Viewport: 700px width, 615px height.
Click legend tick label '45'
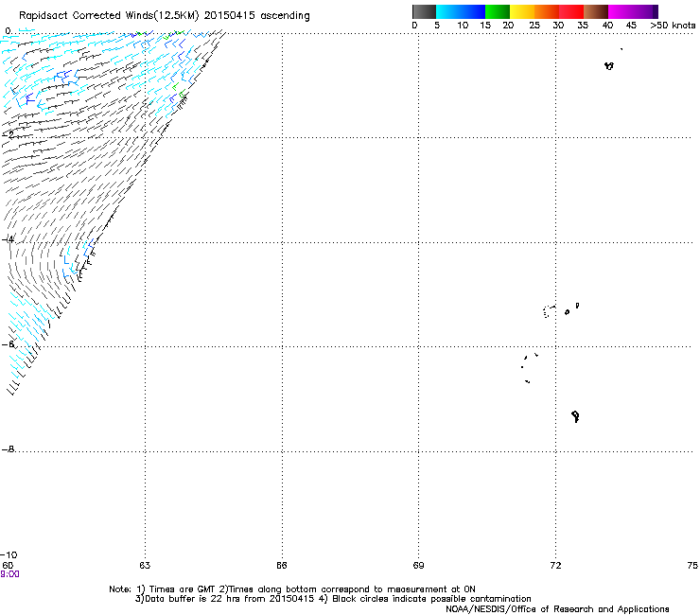pyautogui.click(x=631, y=26)
